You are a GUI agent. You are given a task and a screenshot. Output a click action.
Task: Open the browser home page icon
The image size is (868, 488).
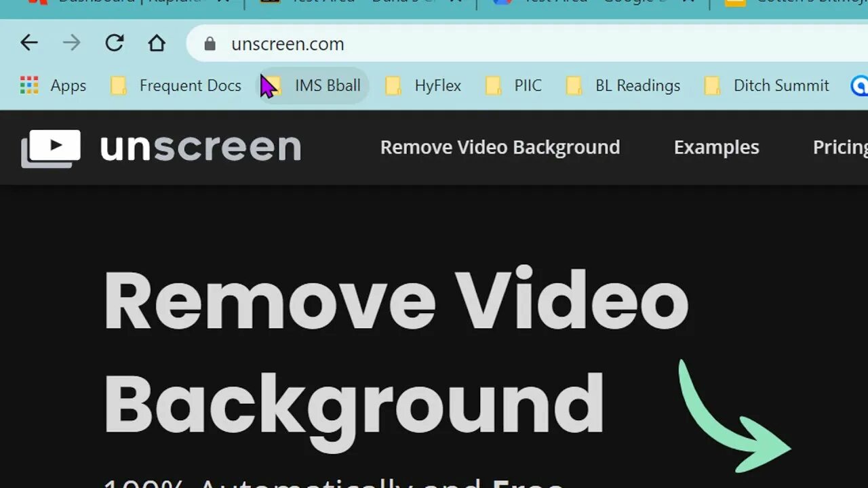click(157, 43)
